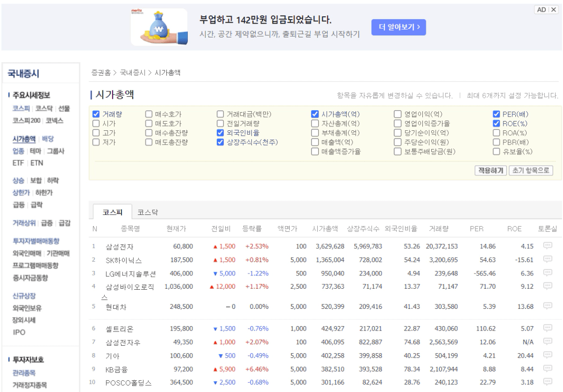Open discussion board icon for 삼성전자
Image resolution: width=563 pixels, height=392 pixels.
coord(548,246)
